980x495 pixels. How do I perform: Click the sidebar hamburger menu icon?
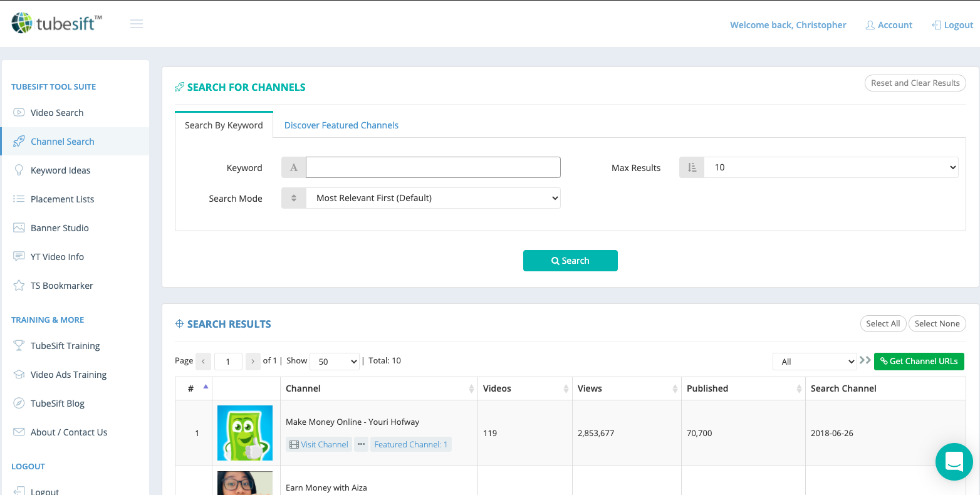point(137,24)
